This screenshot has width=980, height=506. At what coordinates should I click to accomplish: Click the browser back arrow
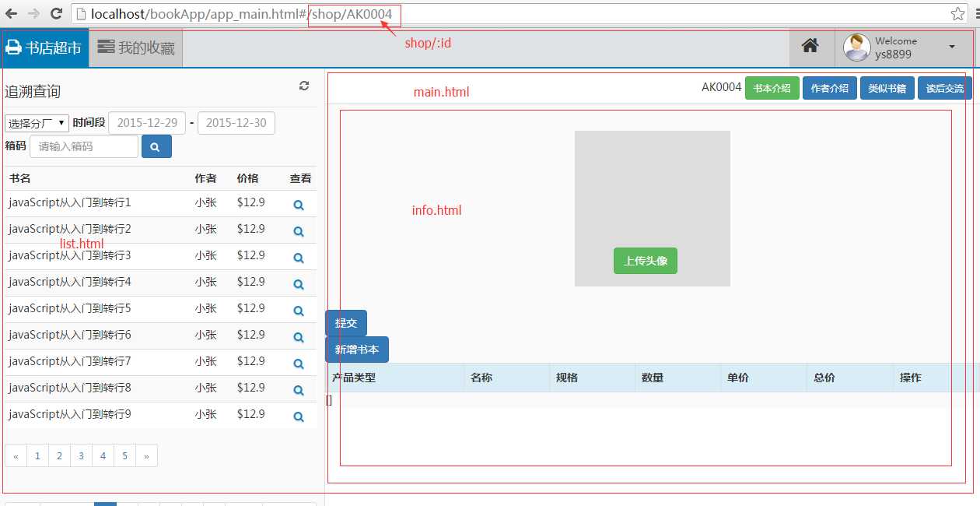[x=12, y=13]
